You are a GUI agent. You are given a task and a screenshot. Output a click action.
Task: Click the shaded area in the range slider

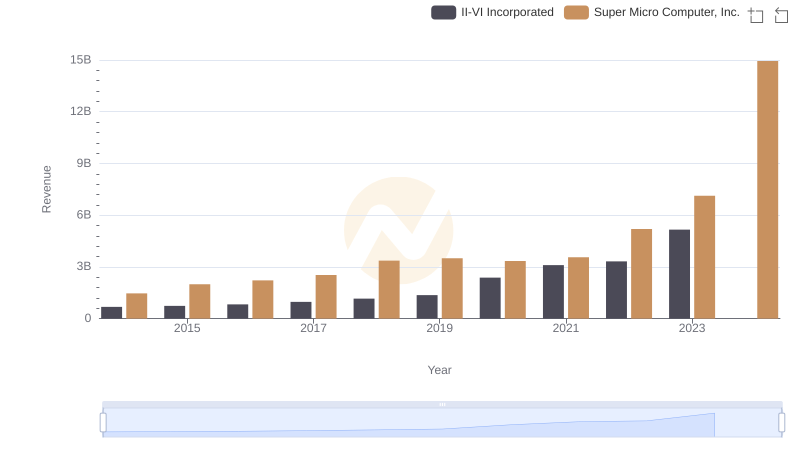click(408, 426)
